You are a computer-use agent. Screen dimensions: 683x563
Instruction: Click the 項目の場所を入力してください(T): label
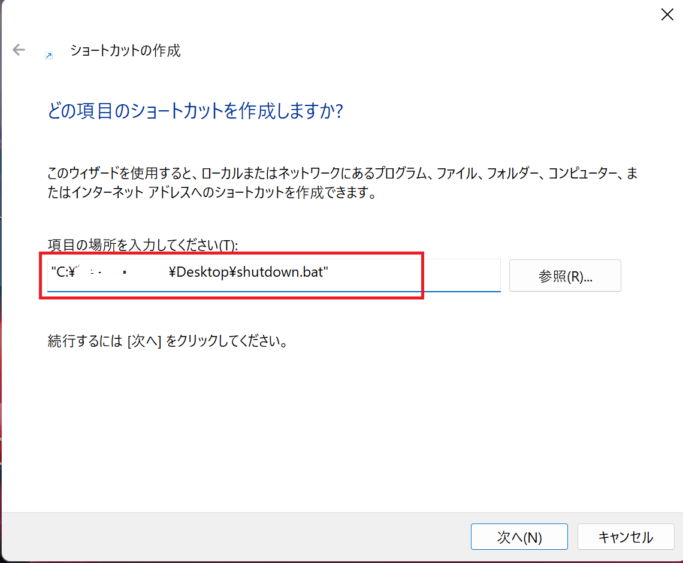click(x=142, y=245)
